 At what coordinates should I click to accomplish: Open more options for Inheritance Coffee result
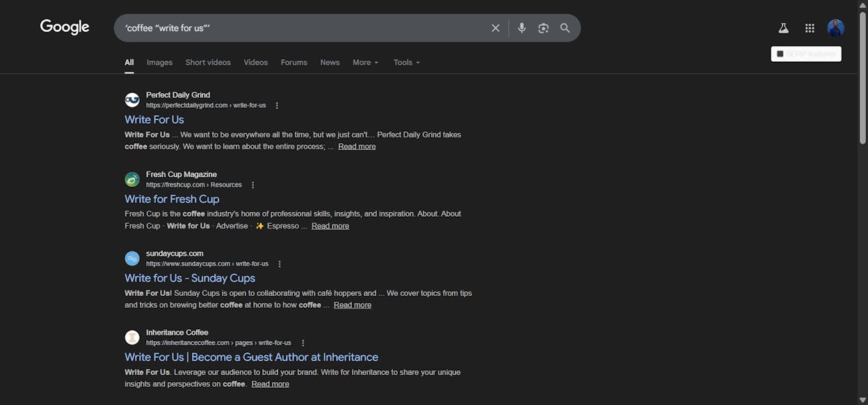303,343
